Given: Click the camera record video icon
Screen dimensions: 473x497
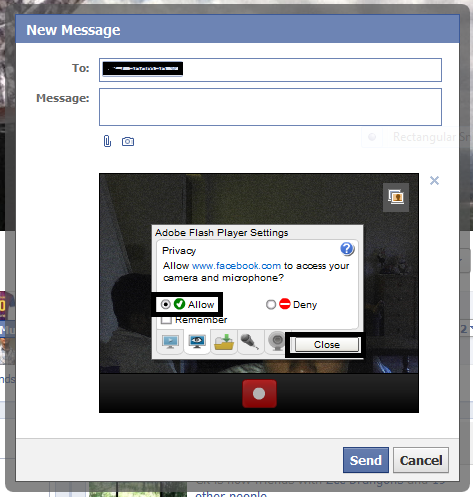Looking at the screenshot, I should coord(128,142).
